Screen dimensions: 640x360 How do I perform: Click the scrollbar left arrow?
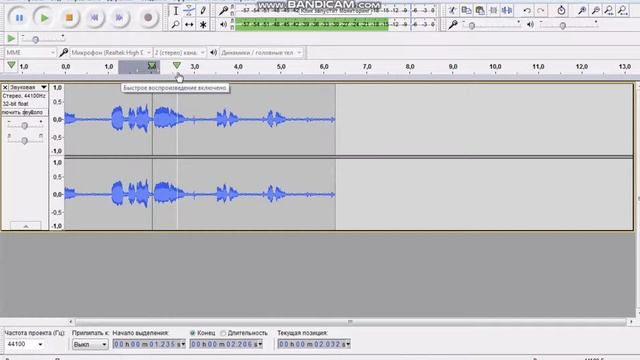[71, 322]
